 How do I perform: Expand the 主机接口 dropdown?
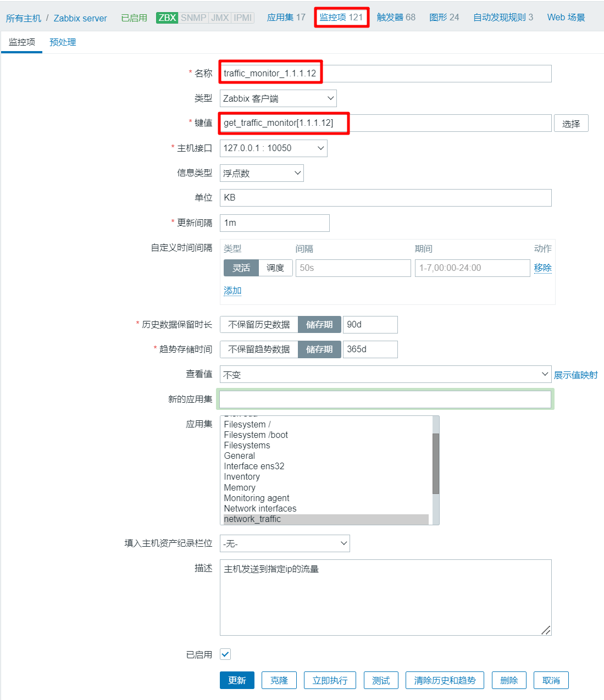[273, 148]
